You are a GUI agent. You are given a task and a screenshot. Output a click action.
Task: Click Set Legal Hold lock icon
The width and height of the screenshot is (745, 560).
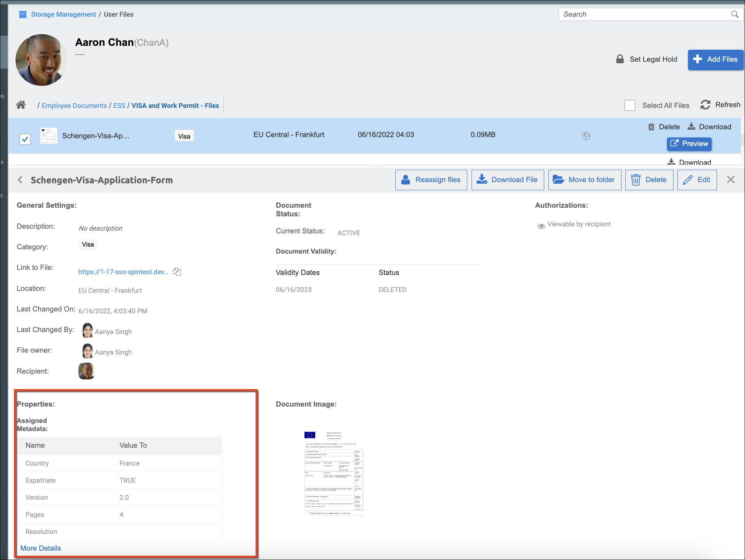click(x=620, y=59)
